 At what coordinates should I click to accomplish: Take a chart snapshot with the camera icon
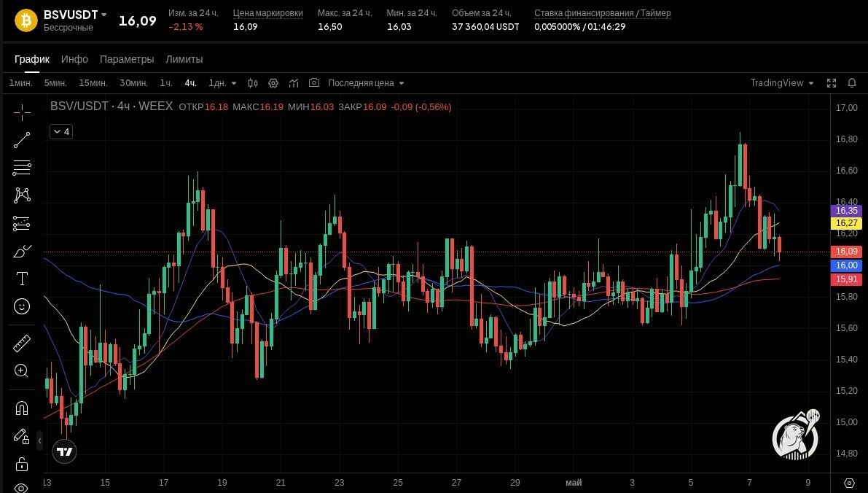click(x=314, y=82)
